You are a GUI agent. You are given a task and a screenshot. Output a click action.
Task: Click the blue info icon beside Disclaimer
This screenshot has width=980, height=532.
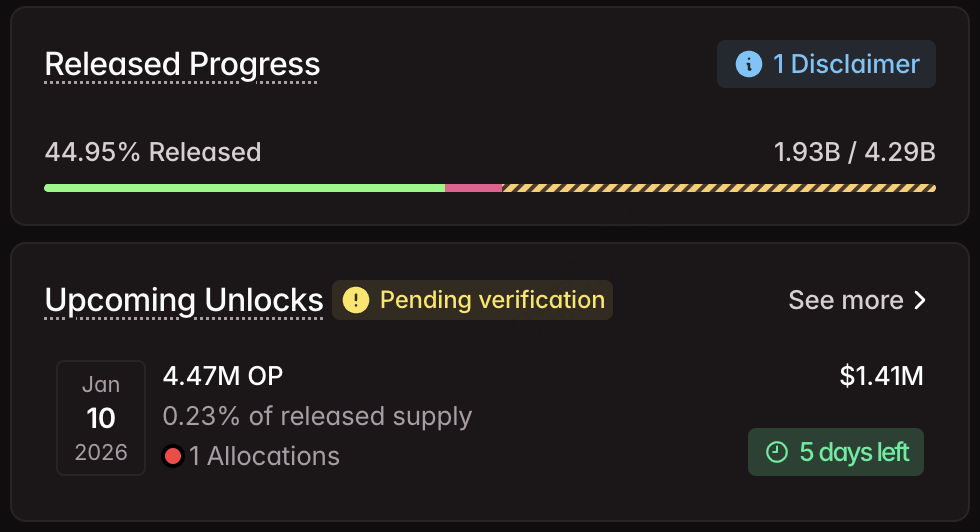coord(748,64)
